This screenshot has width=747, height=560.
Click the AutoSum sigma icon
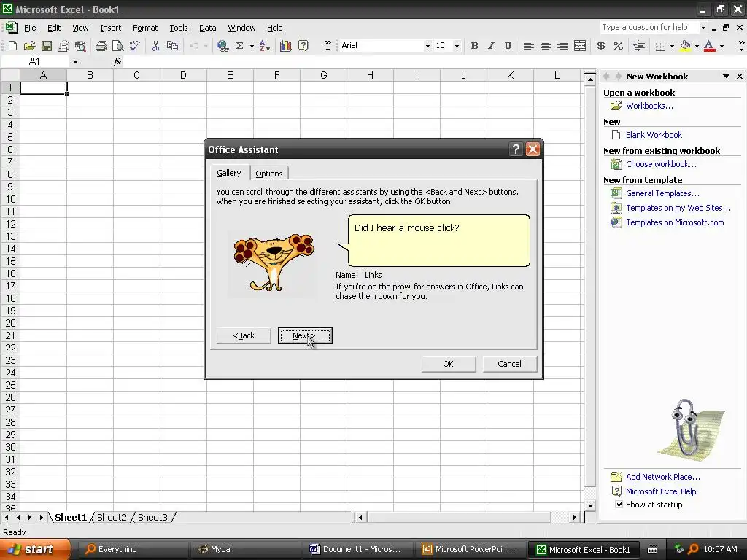pyautogui.click(x=239, y=46)
